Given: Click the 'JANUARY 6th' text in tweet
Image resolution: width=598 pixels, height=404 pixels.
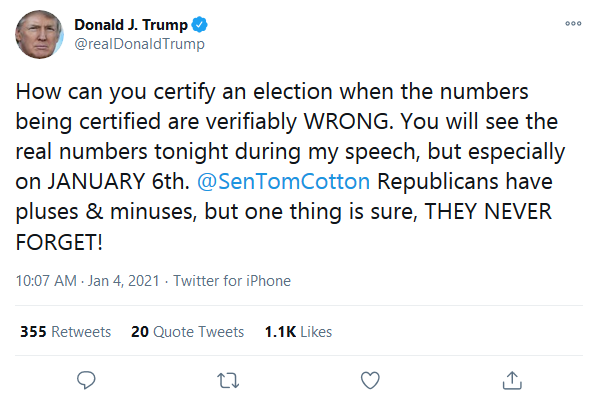Looking at the screenshot, I should point(118,181).
